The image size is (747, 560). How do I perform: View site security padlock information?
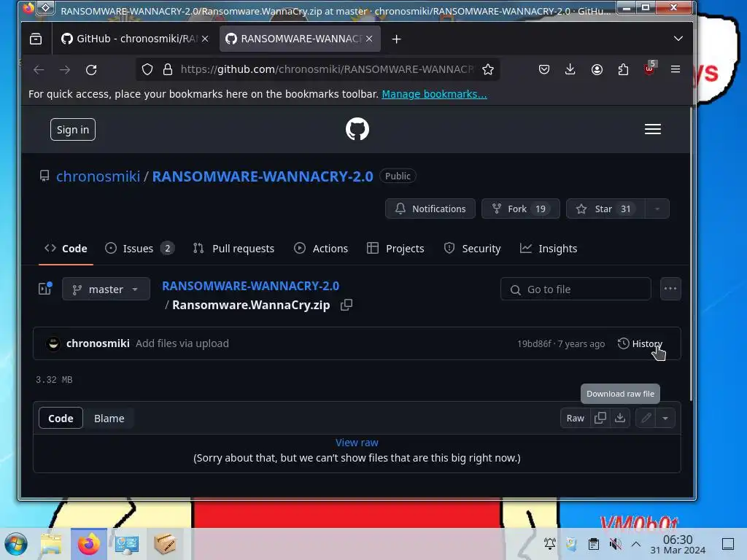tap(168, 69)
